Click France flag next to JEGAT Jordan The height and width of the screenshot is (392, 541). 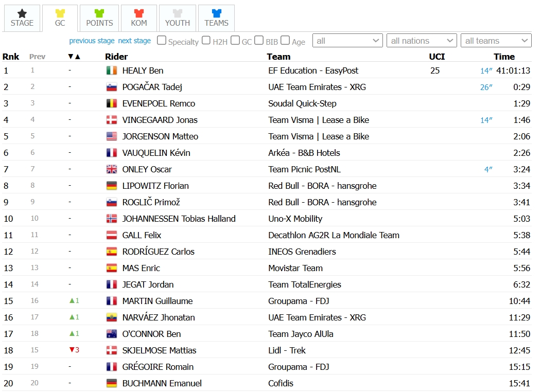point(112,284)
